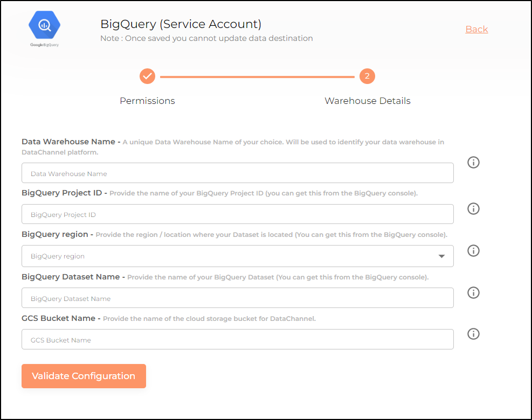
Task: Focus the GCS Bucket Name input
Action: 238,339
